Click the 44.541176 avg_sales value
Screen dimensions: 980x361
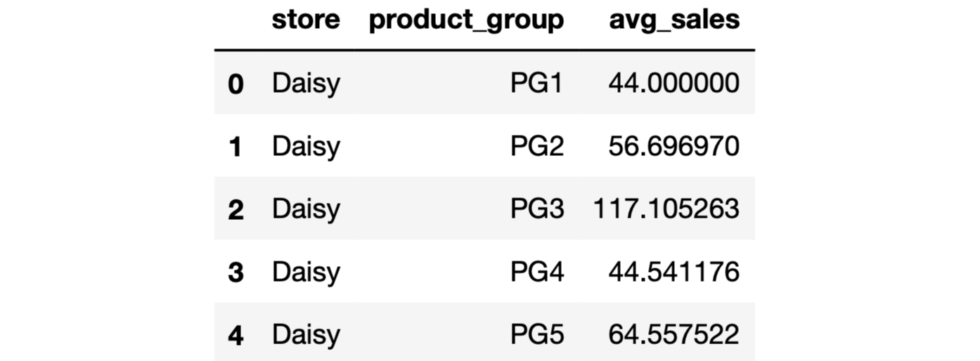(x=673, y=271)
